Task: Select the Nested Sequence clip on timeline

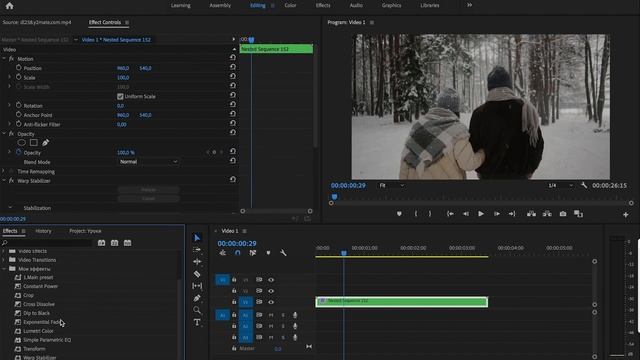Action: pos(402,302)
